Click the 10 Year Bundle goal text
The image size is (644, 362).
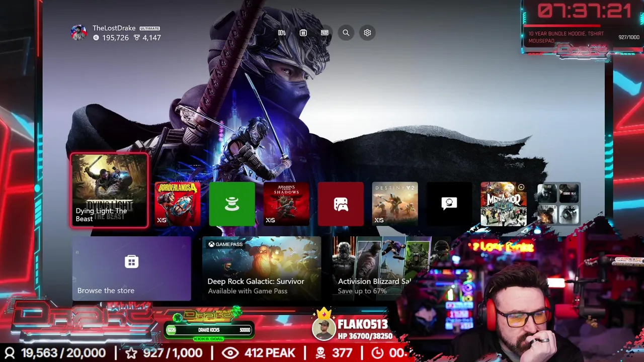pyautogui.click(x=566, y=37)
